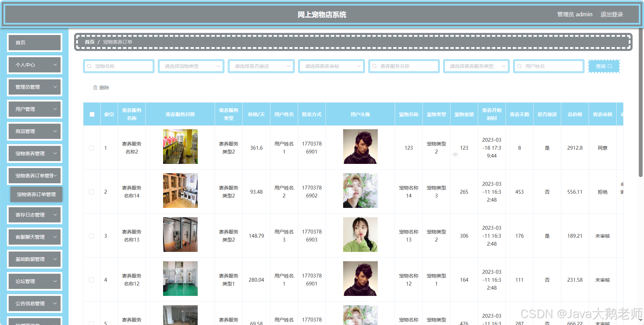Viewport: 644px width, 325px height.
Task: Open the 寄养服务名称12 cover thumbnail
Action: [180, 279]
